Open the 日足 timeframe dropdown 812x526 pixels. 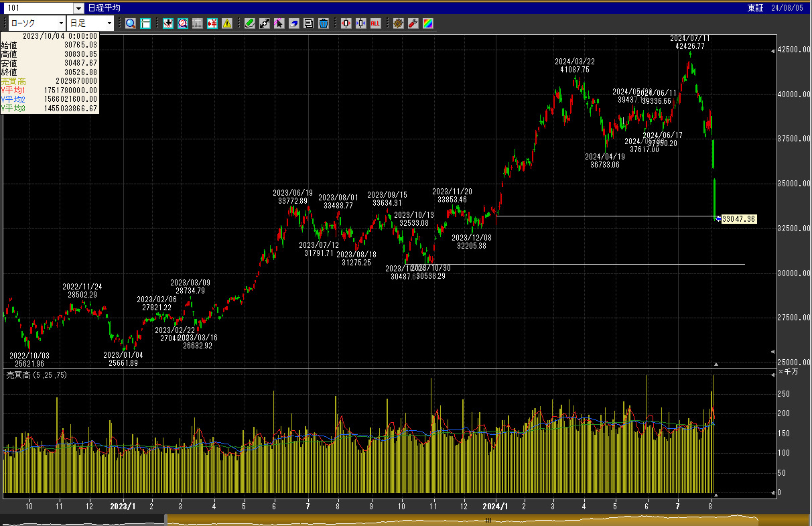pos(109,23)
